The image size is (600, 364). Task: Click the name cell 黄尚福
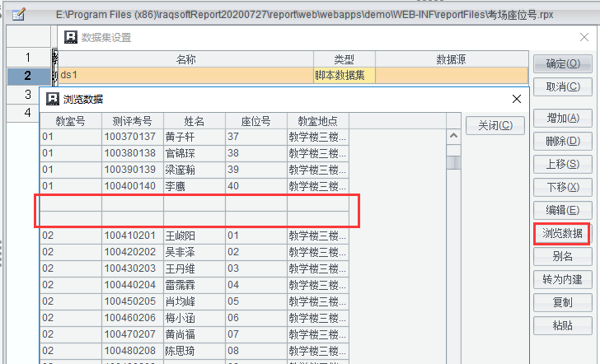(195, 334)
